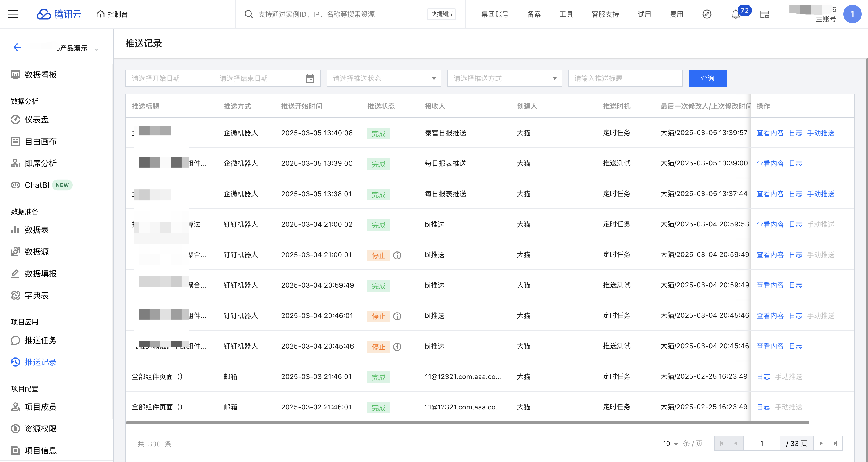This screenshot has height=462, width=868.
Task: Open the calendar date picker icon
Action: click(309, 78)
